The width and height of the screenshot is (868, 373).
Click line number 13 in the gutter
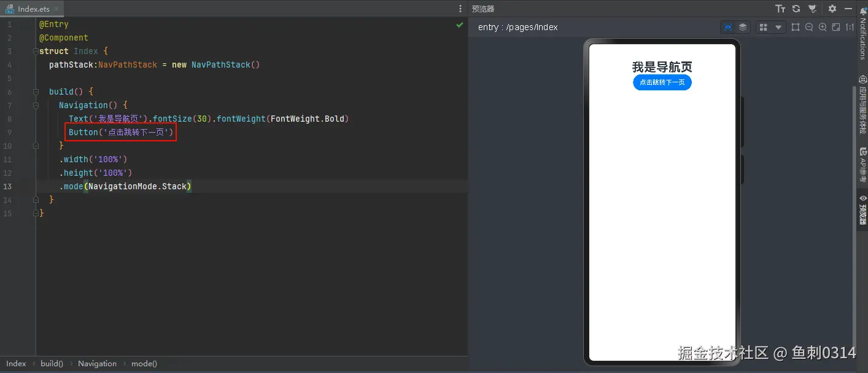tap(7, 186)
